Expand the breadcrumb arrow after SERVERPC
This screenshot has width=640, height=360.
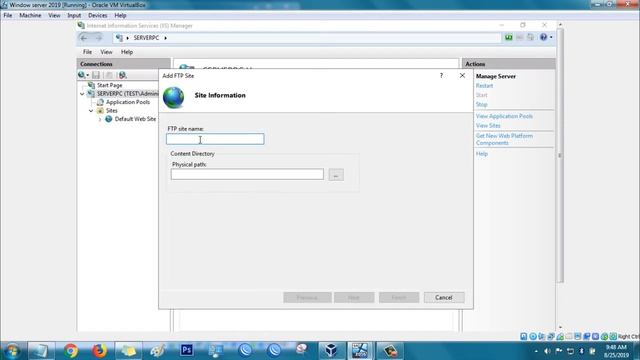coord(165,38)
